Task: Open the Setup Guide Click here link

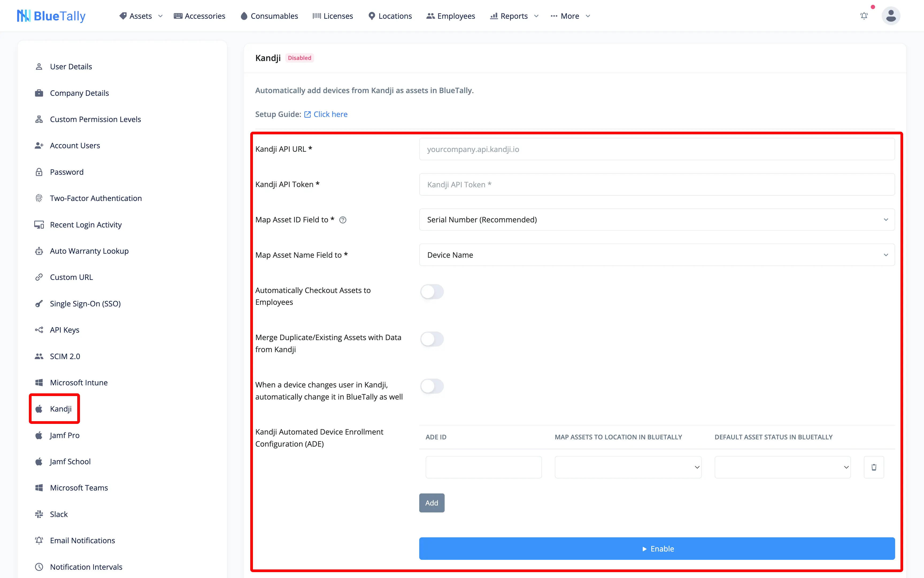Action: click(x=326, y=114)
